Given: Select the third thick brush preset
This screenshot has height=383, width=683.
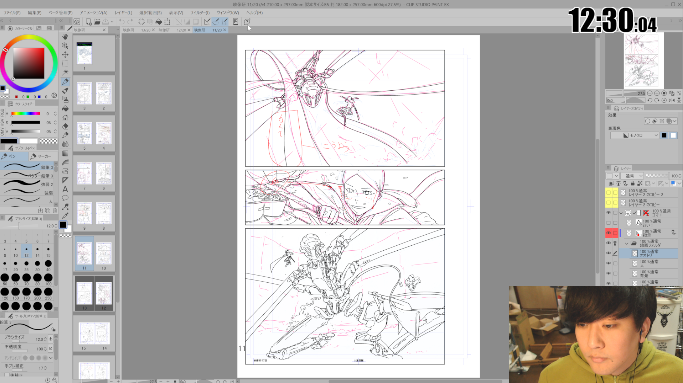Looking at the screenshot, I should coord(27,184).
